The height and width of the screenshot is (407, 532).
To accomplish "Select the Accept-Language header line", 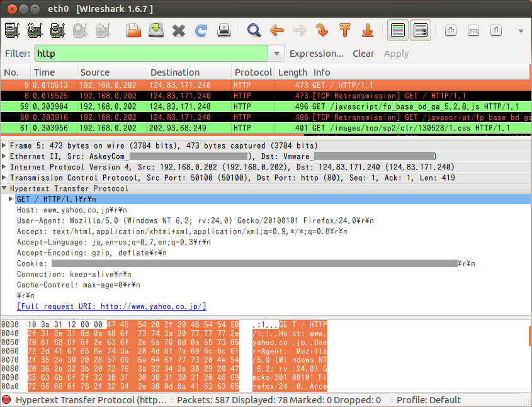I will pos(114,242).
